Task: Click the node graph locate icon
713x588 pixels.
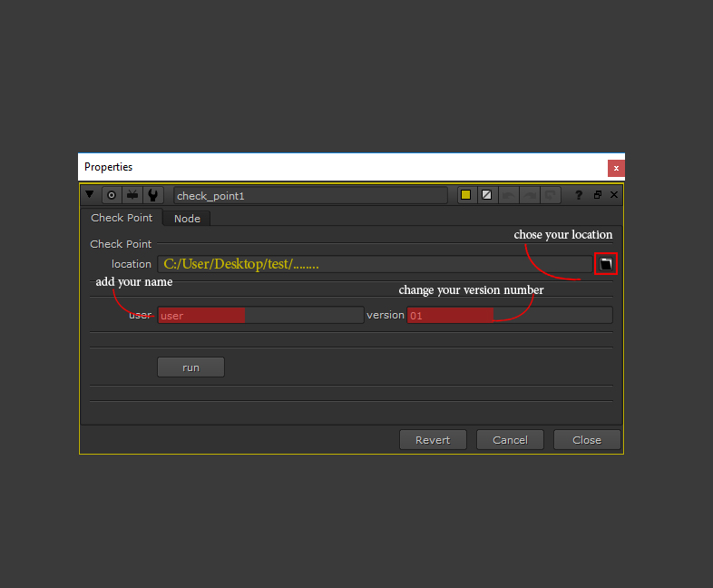Action: click(x=132, y=195)
